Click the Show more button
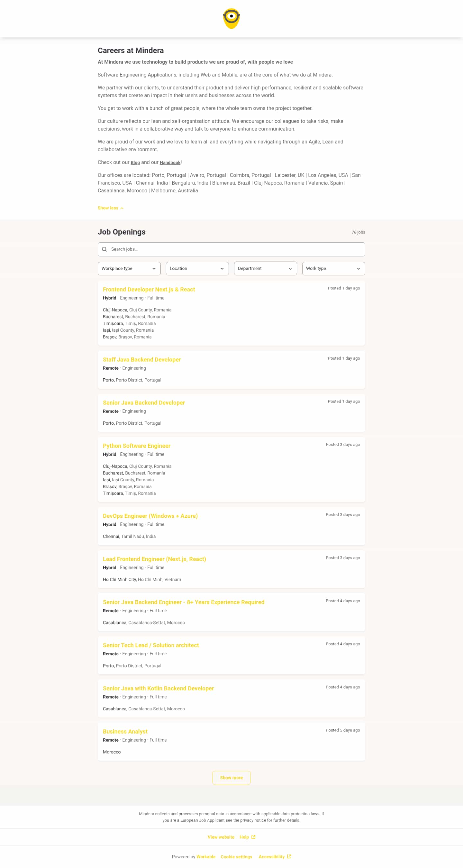Screen dimensions: 463x868 (231, 778)
